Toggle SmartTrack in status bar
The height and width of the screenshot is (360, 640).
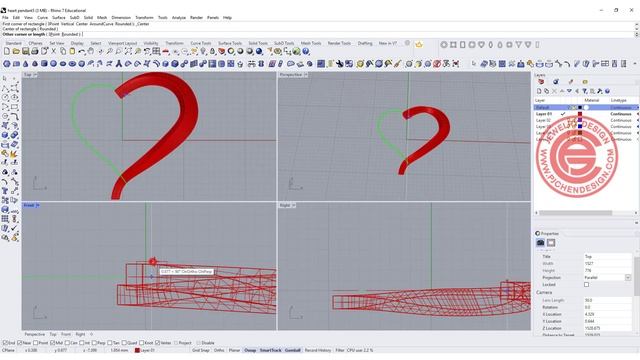coord(270,350)
